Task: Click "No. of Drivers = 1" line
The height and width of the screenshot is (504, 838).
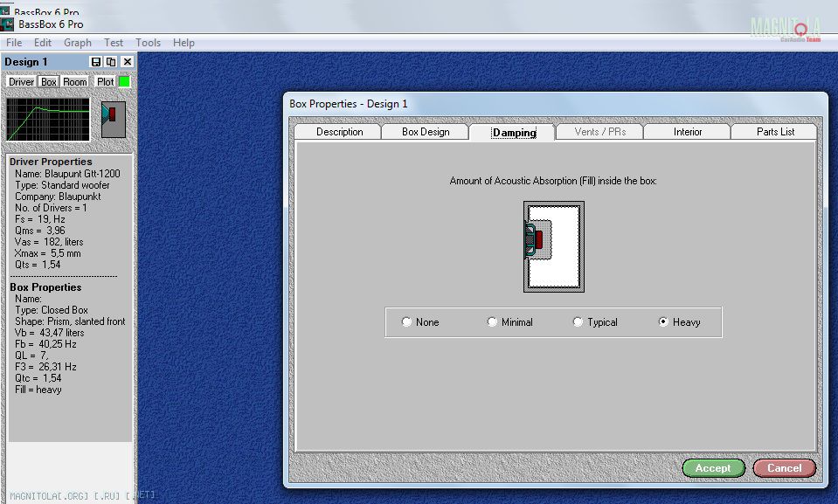Action: click(x=51, y=208)
